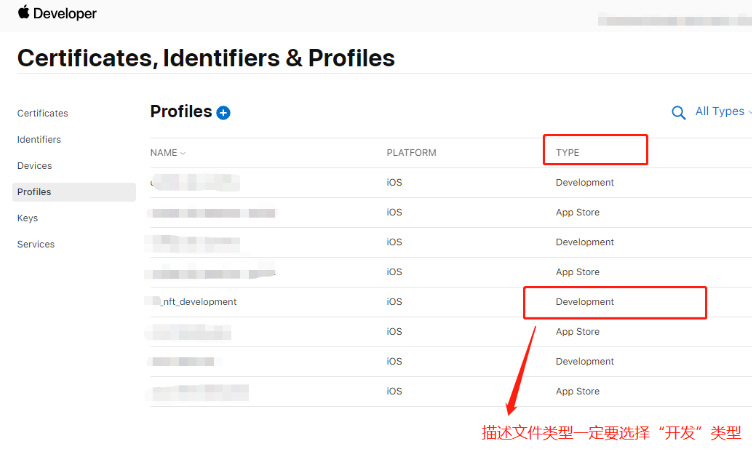Open the last profile in the list
Screen dimensions: 752x461
pyautogui.click(x=200, y=391)
